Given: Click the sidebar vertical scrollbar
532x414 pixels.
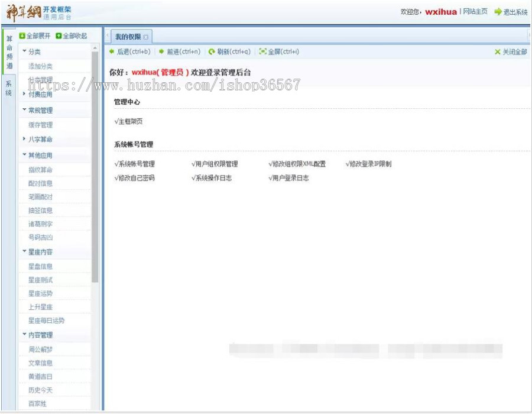Looking at the screenshot, I should click(95, 177).
